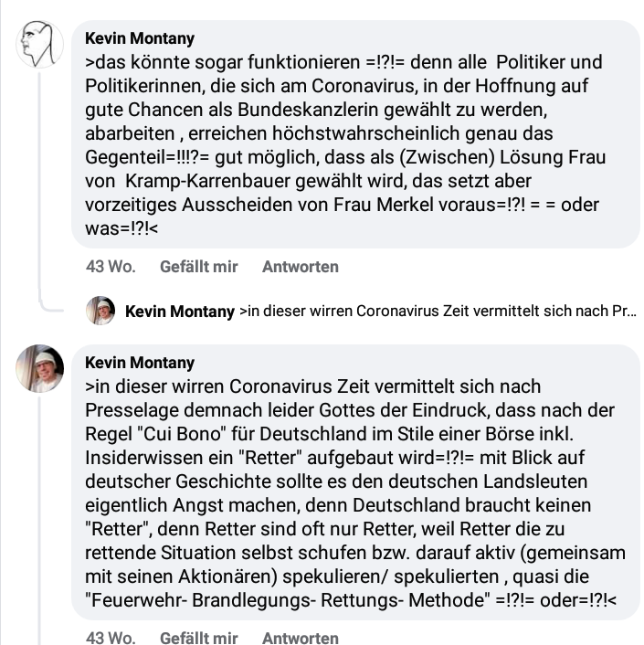Click the thread line below the sketched avatar

tap(40, 181)
